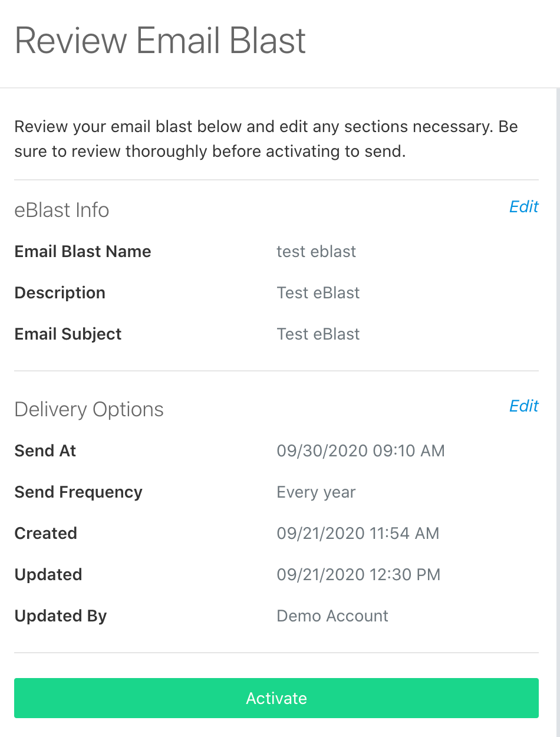Click the green Activate button
The image size is (560, 737).
click(x=276, y=698)
